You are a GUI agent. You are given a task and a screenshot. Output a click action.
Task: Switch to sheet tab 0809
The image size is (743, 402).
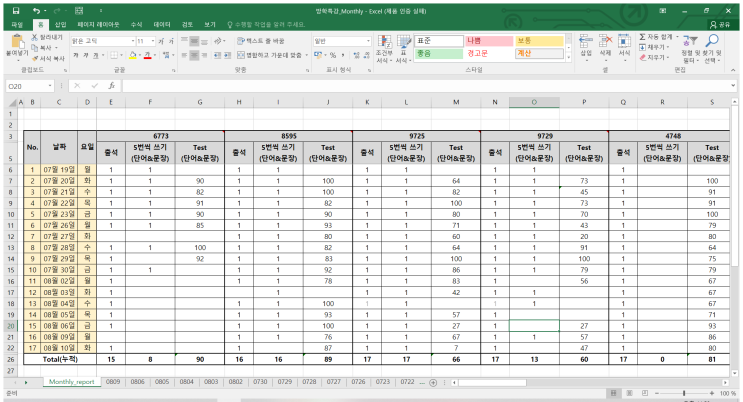click(x=113, y=382)
